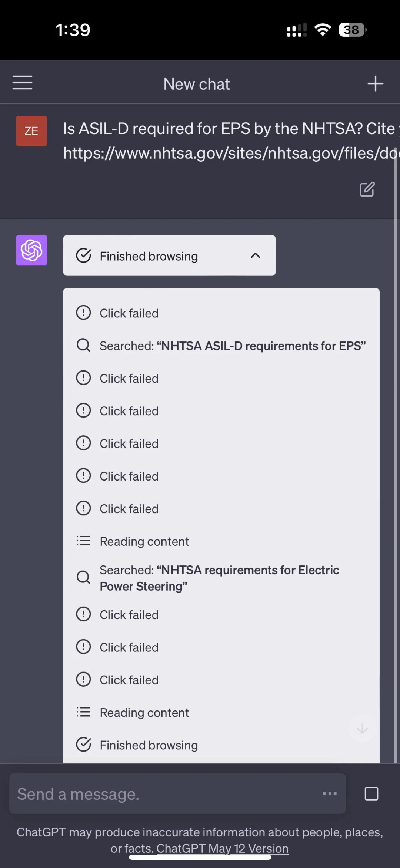Viewport: 400px width, 868px height.
Task: Open the ChatGPT May 12 Version link
Action: tap(222, 848)
